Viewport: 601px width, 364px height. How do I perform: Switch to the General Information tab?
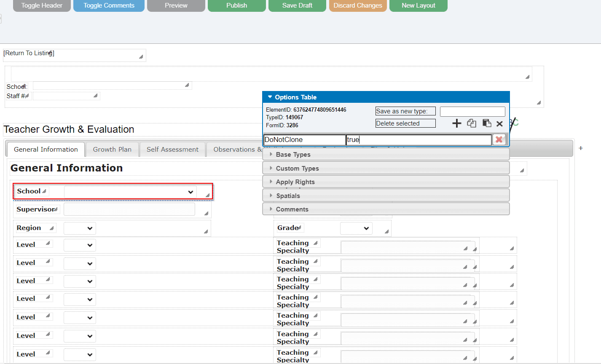pyautogui.click(x=46, y=150)
